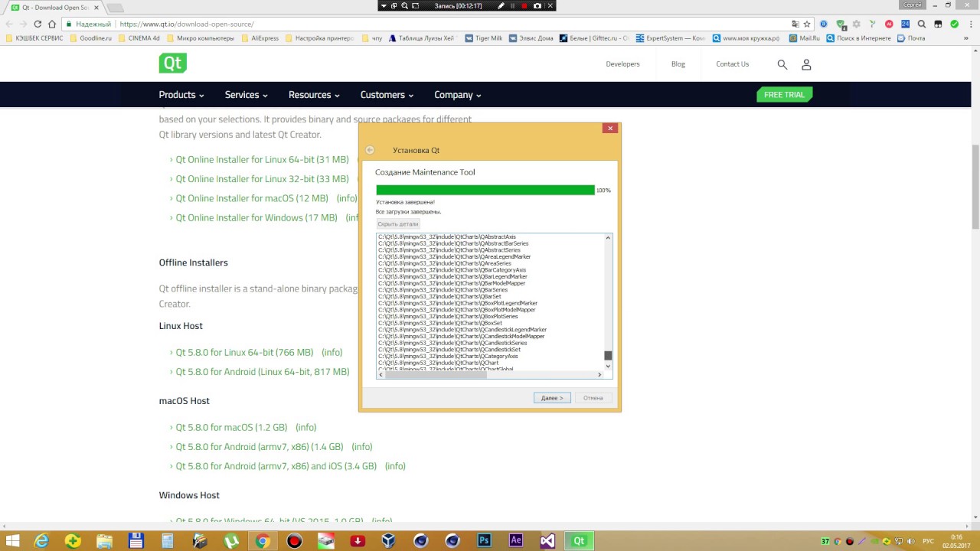Expand the Resources menu
Viewport: 980px width, 551px height.
(x=314, y=95)
